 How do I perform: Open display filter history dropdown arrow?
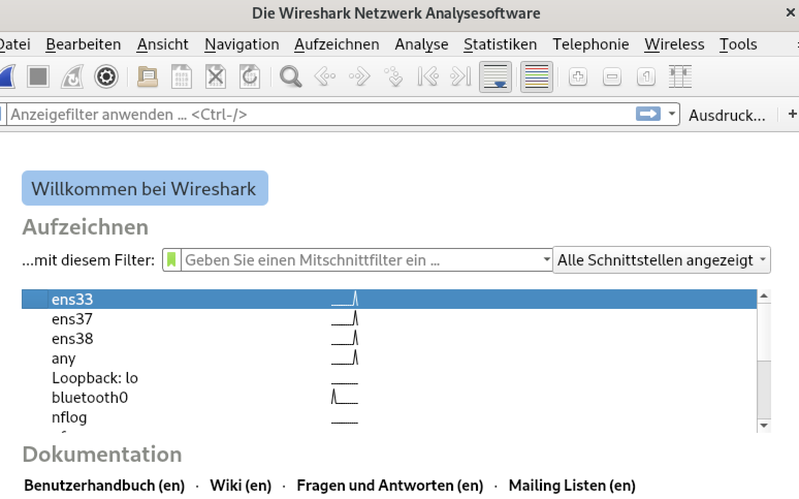tap(672, 114)
